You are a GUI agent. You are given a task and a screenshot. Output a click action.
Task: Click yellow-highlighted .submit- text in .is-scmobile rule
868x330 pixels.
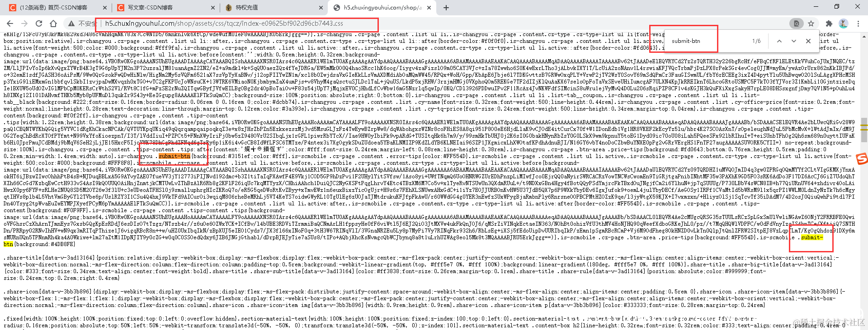point(812,237)
